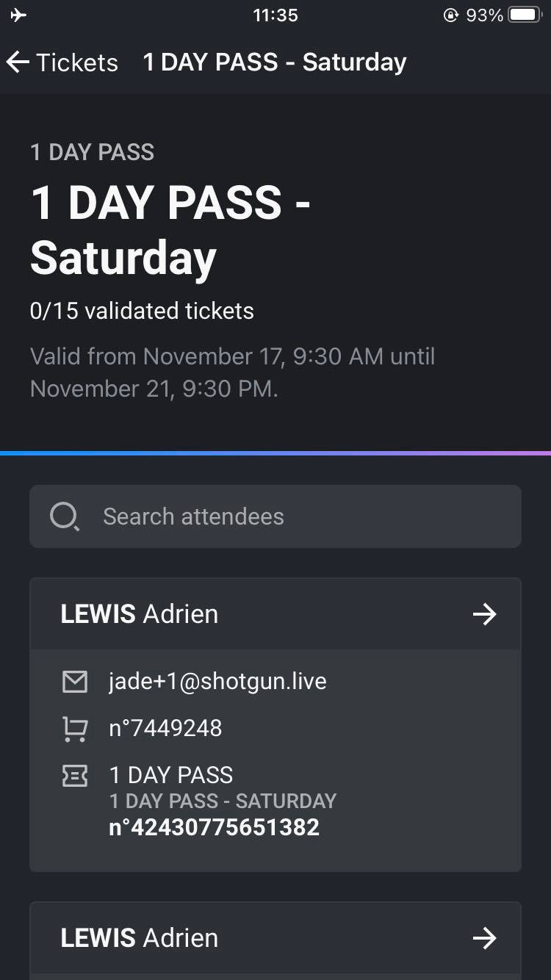Viewport: 551px width, 980px height.
Task: Select the first LEWIS Adrien card header
Action: point(275,614)
